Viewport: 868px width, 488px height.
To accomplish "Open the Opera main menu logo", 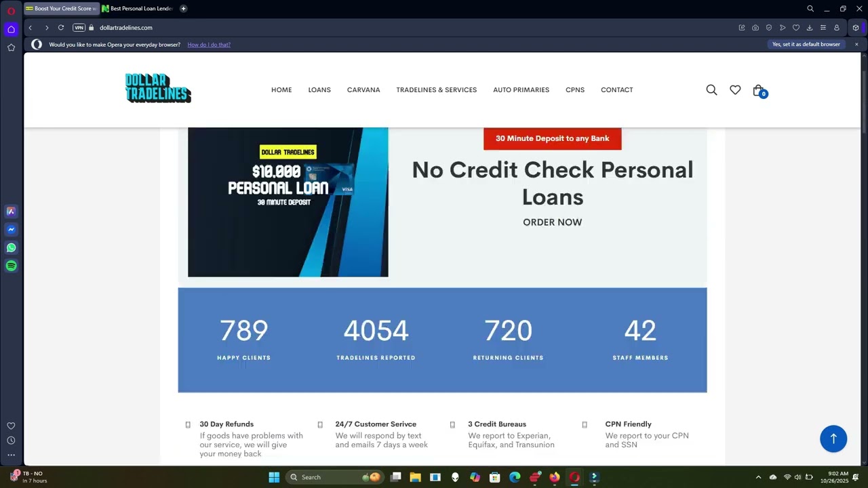I will click(11, 11).
